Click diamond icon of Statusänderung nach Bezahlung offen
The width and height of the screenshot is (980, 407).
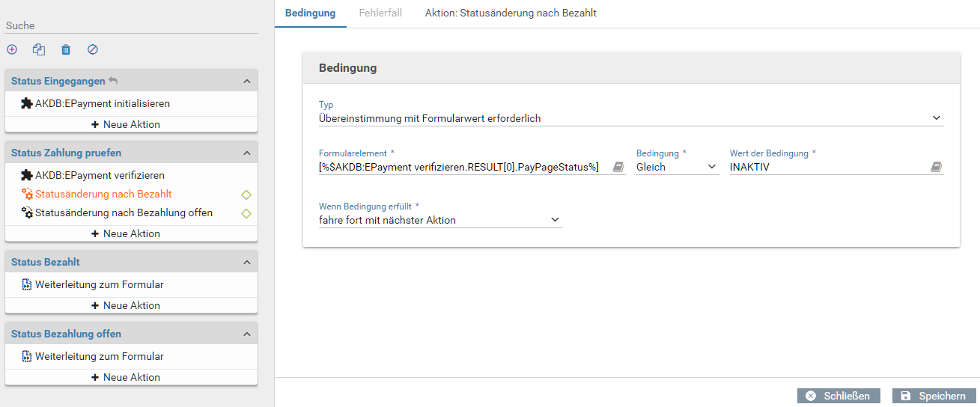[x=246, y=213]
